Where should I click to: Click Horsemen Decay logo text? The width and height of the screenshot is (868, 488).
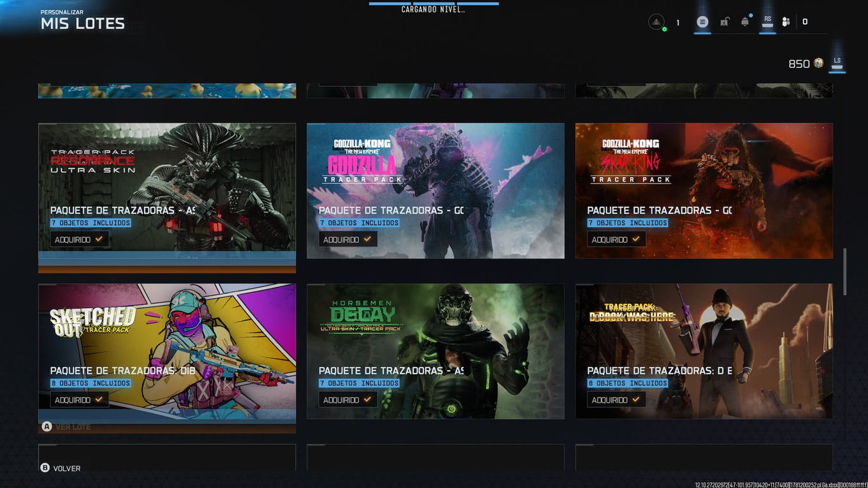click(x=362, y=317)
